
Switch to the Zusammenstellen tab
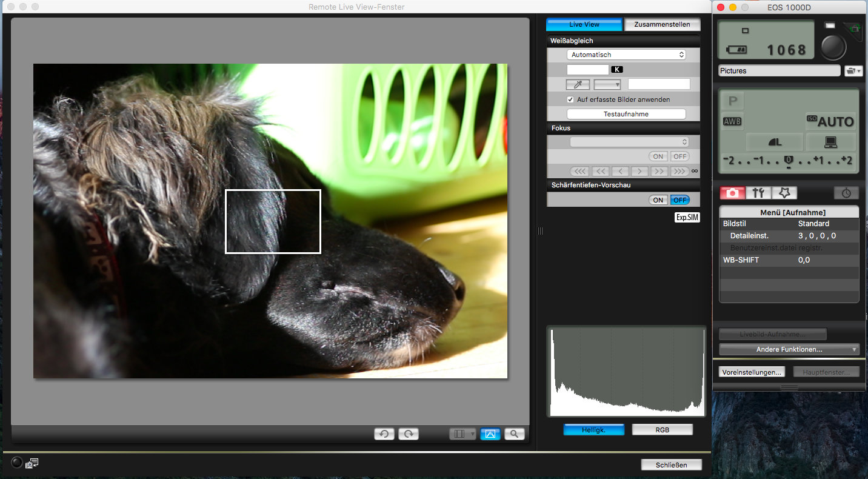[662, 24]
